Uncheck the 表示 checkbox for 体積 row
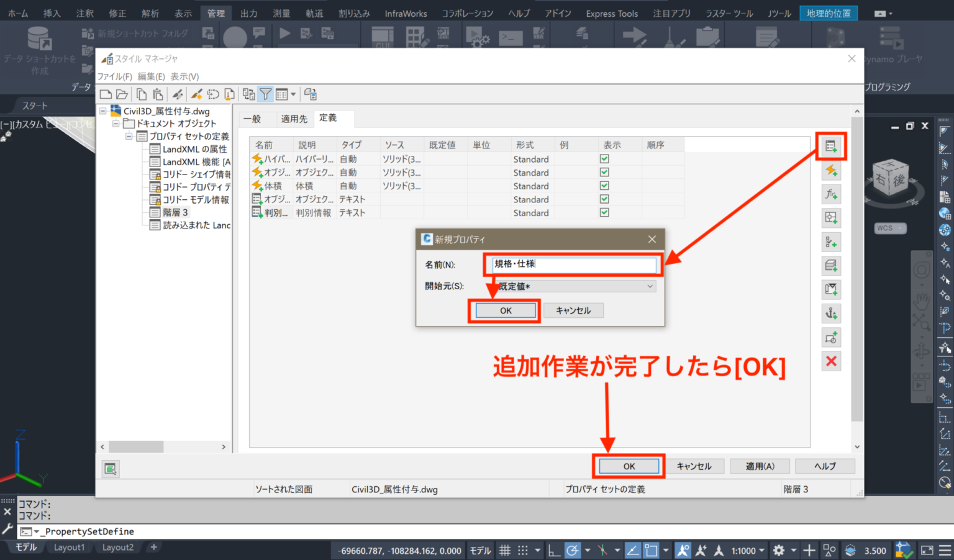 [x=604, y=186]
